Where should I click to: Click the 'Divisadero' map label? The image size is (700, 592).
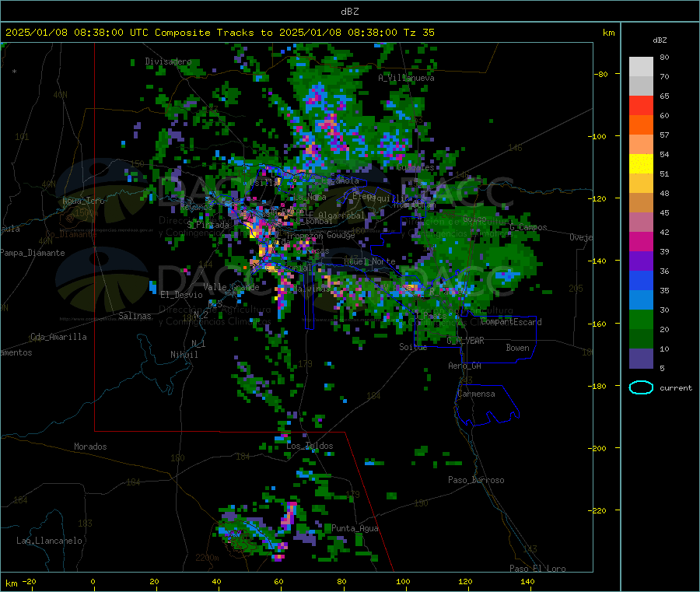coord(168,61)
